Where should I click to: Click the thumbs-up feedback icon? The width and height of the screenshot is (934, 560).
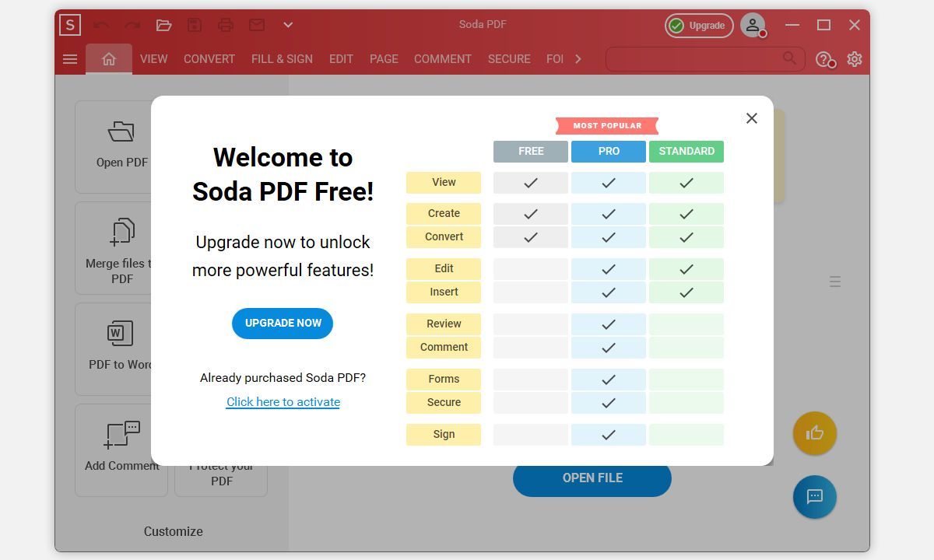(x=814, y=433)
